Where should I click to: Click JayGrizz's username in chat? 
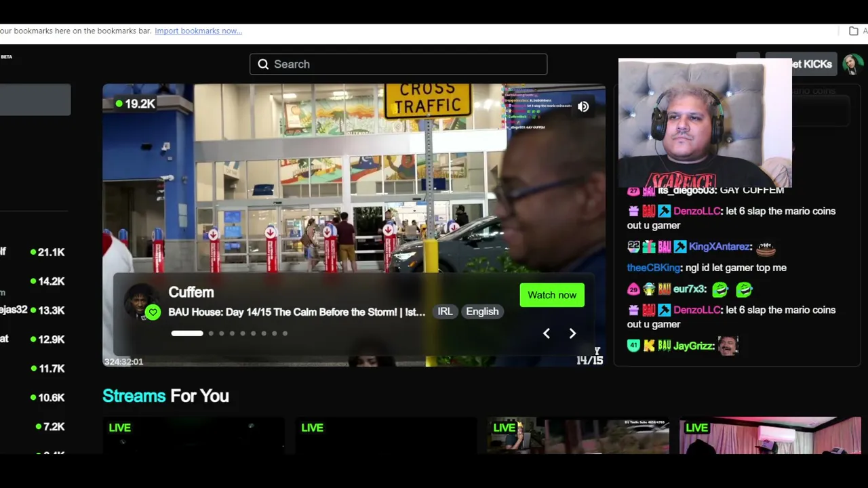tap(693, 346)
